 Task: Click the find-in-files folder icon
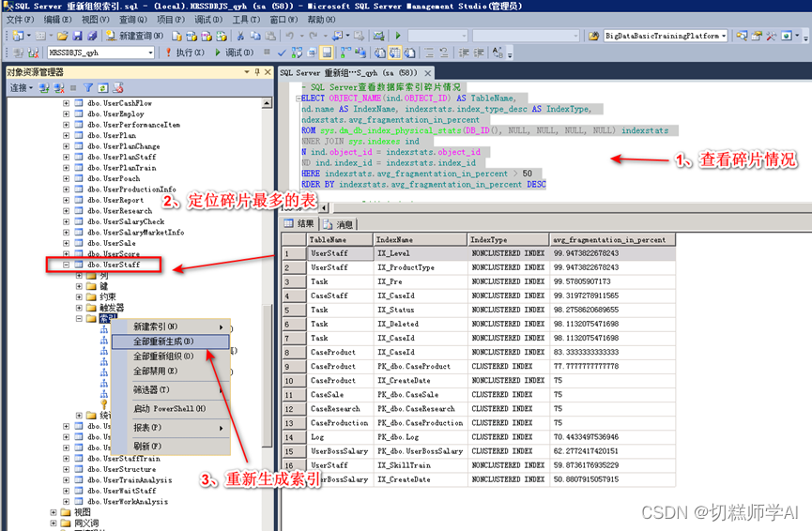pyautogui.click(x=594, y=36)
